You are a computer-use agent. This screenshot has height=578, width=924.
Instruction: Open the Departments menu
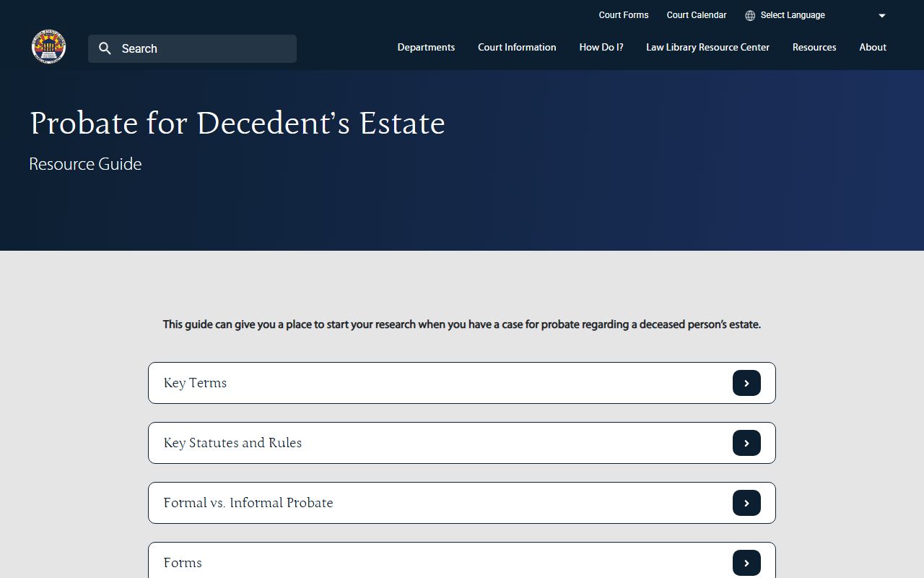click(x=426, y=47)
